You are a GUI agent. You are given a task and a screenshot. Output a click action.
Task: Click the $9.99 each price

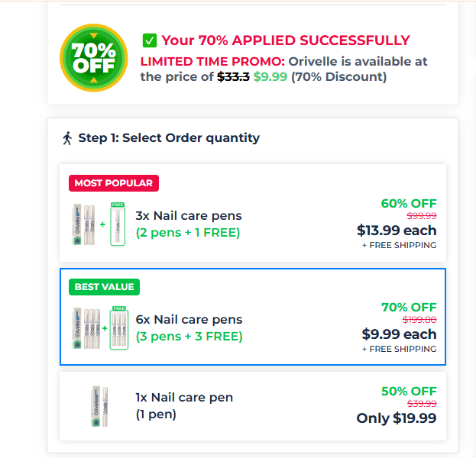[x=399, y=334]
